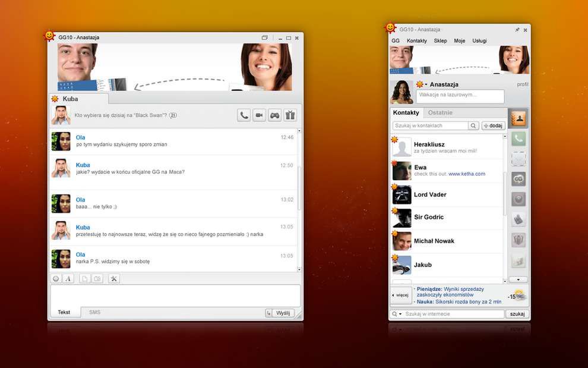Screen dimensions: 588x368
Task: Click the advertisement banner in chat window
Action: (175, 67)
